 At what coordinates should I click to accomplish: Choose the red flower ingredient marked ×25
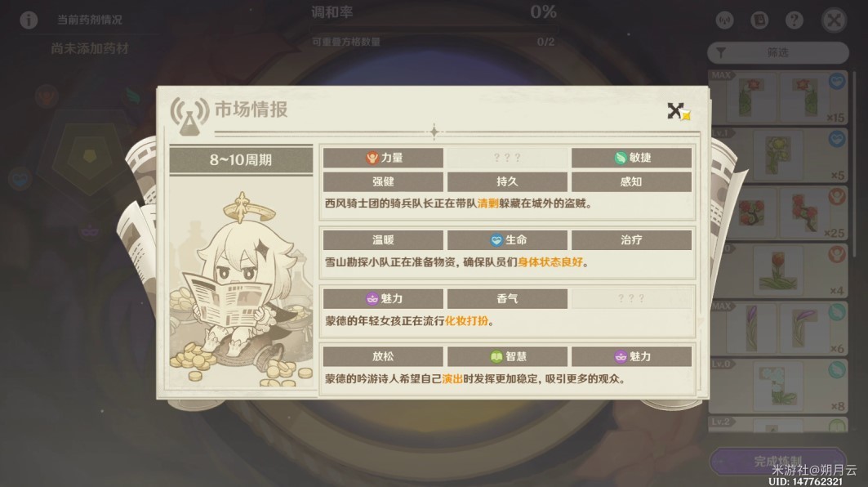pos(777,212)
